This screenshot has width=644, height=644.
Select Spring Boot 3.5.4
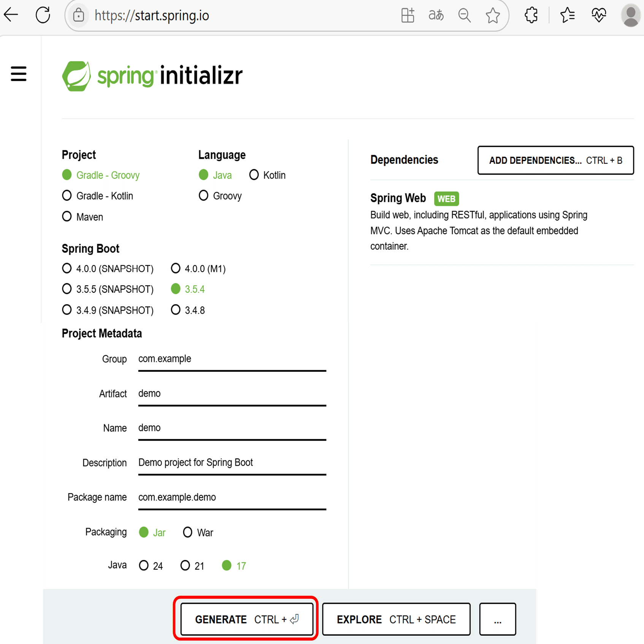[x=188, y=289]
